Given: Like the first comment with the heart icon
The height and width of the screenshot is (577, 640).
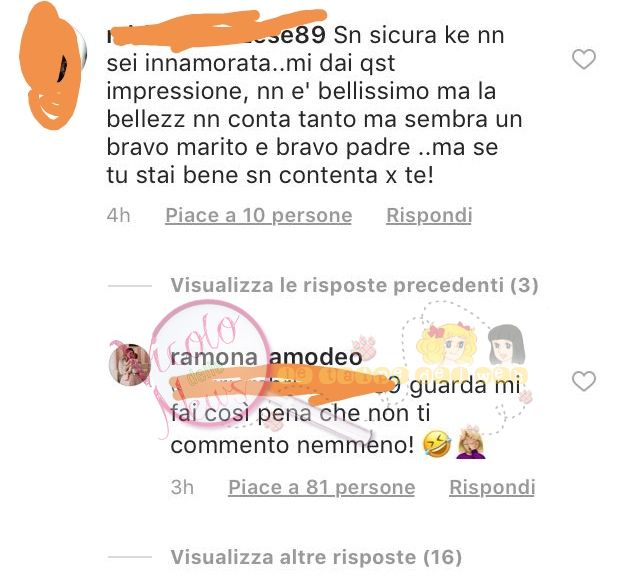Looking at the screenshot, I should pos(584,60).
